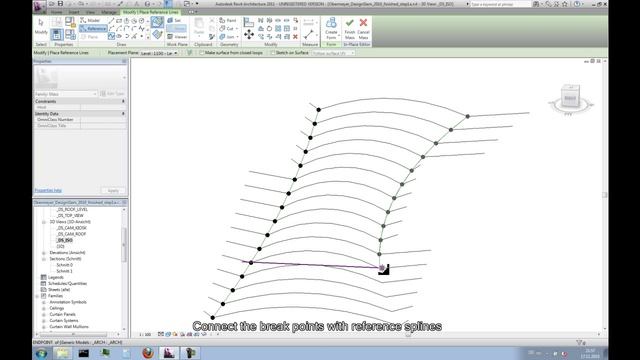Click the Revit icon in the taskbar
The width and height of the screenshot is (640, 360).
coord(169,353)
